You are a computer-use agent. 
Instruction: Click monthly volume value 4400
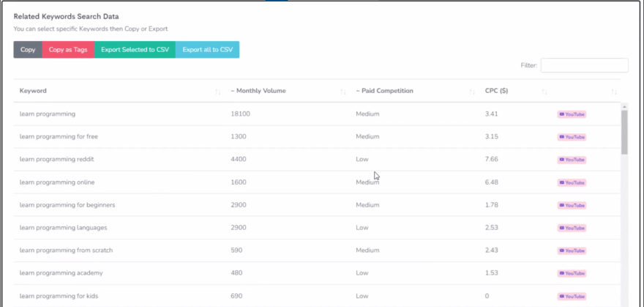click(x=239, y=159)
